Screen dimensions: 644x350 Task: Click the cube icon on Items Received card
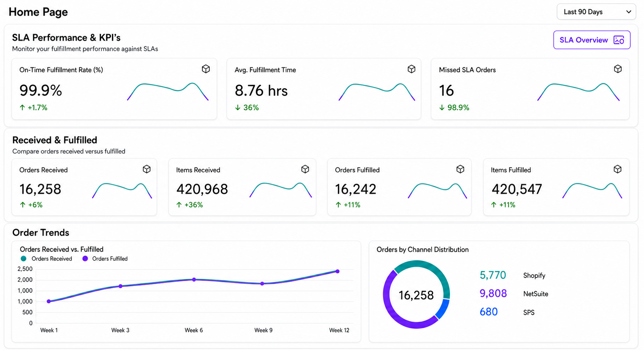click(x=305, y=169)
